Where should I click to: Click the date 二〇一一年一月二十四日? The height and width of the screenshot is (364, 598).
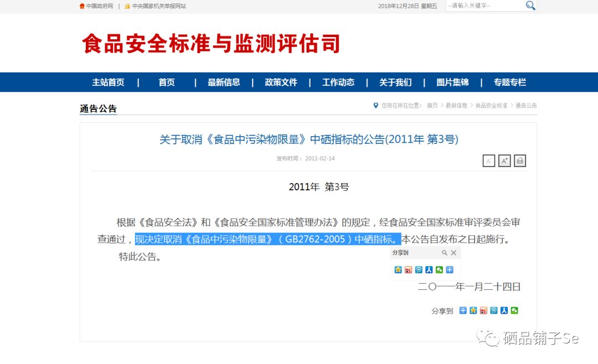click(x=470, y=287)
